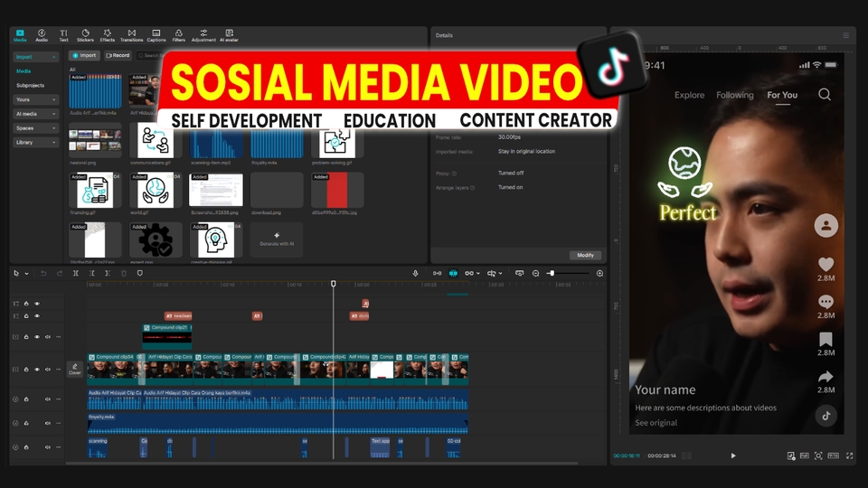Toggle the highlighted auto-snapping icon
868x488 pixels.
click(x=453, y=273)
